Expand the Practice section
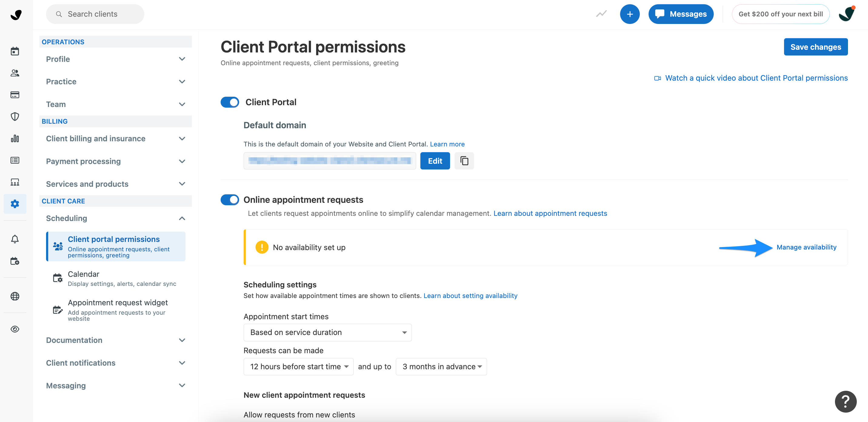Viewport: 868px width, 422px height. 115,82
